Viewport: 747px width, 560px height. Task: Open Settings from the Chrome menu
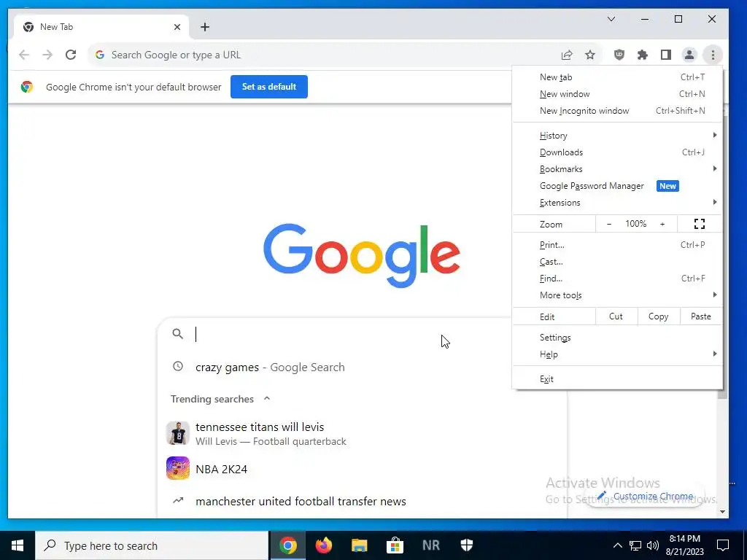(x=617, y=338)
